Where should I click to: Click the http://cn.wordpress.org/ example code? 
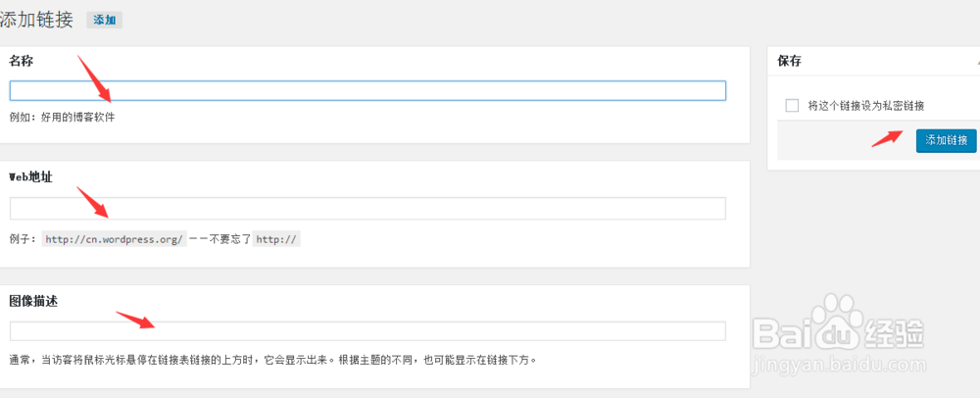pos(115,239)
